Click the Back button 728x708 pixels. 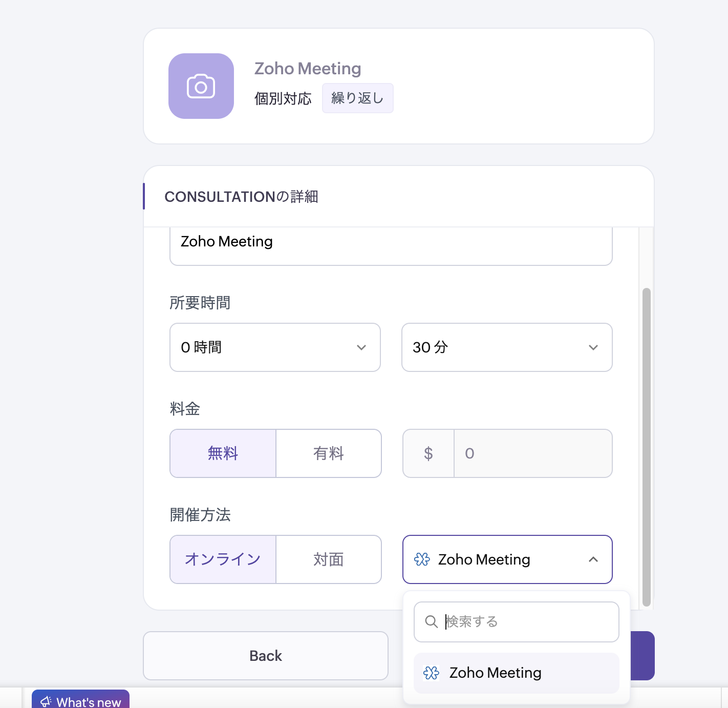click(266, 656)
